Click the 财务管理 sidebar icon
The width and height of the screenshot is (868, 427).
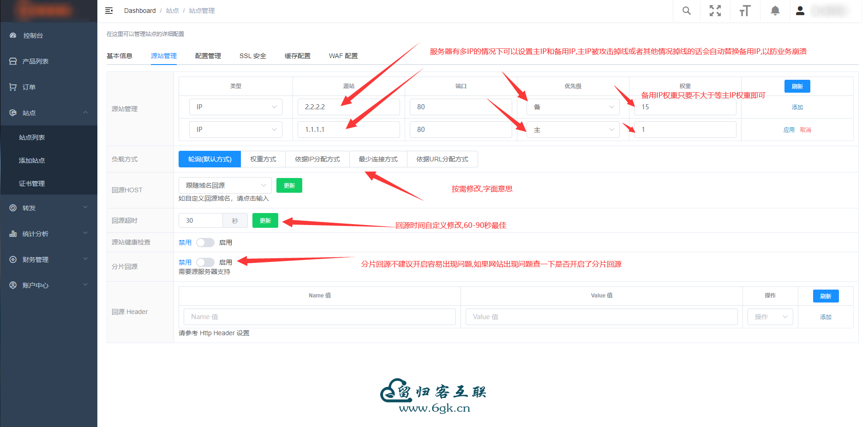13,260
